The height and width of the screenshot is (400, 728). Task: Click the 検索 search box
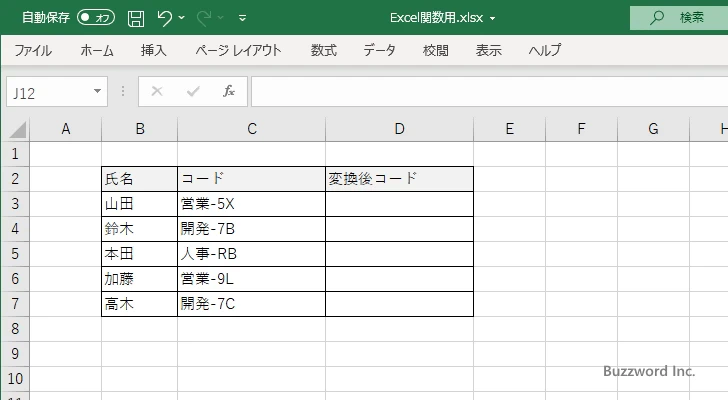click(679, 18)
